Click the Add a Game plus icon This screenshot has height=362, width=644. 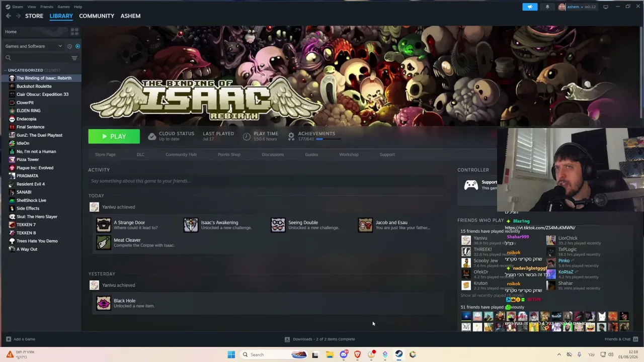(8, 339)
